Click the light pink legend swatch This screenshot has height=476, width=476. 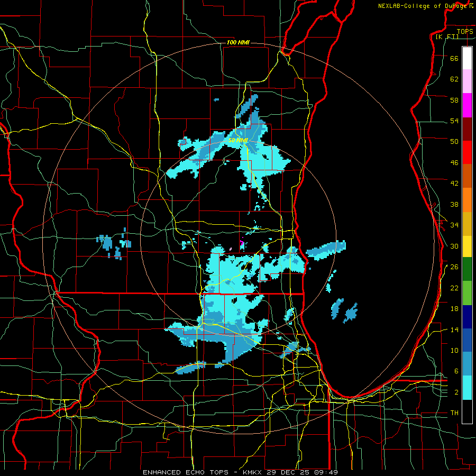(467, 81)
